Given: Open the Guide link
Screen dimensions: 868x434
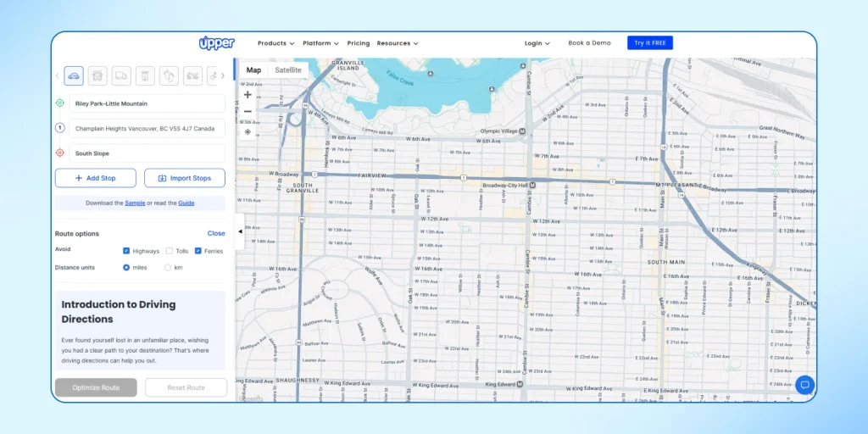Looking at the screenshot, I should point(186,203).
